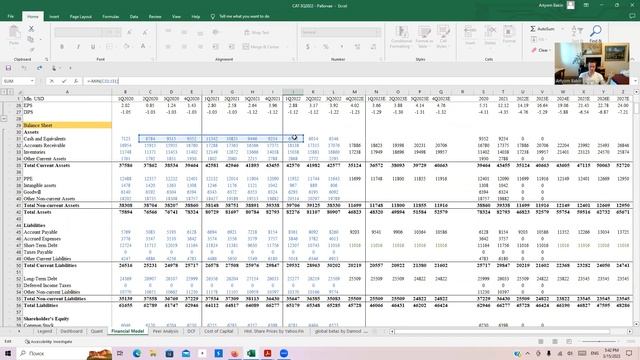The width and height of the screenshot is (640, 360).
Task: Click the Save icon in quick access toolbar
Action: 8,68
